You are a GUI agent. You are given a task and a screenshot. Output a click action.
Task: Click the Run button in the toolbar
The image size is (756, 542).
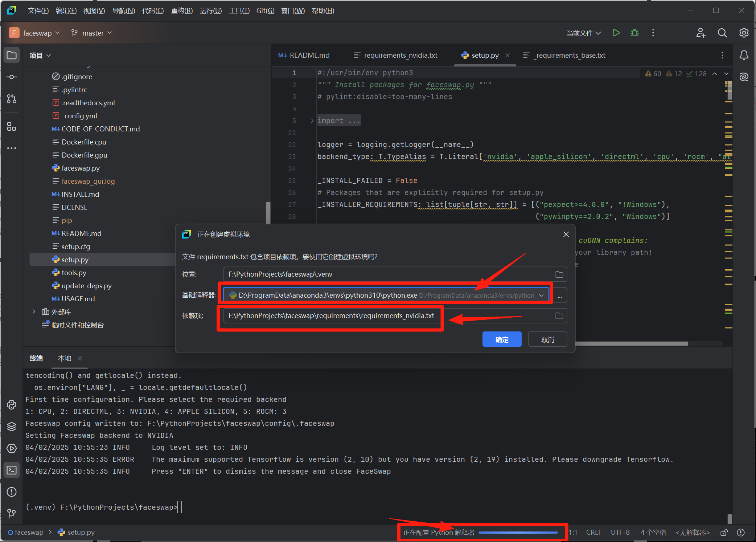616,33
